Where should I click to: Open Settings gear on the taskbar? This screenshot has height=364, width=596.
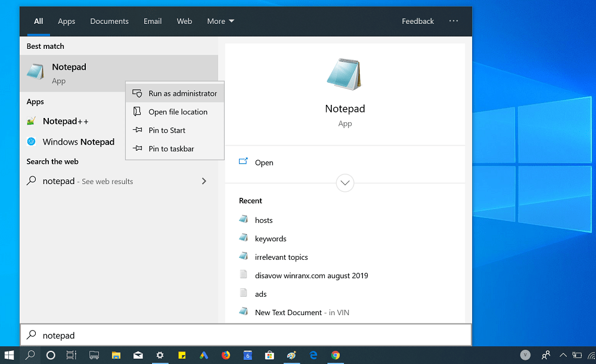coord(160,355)
